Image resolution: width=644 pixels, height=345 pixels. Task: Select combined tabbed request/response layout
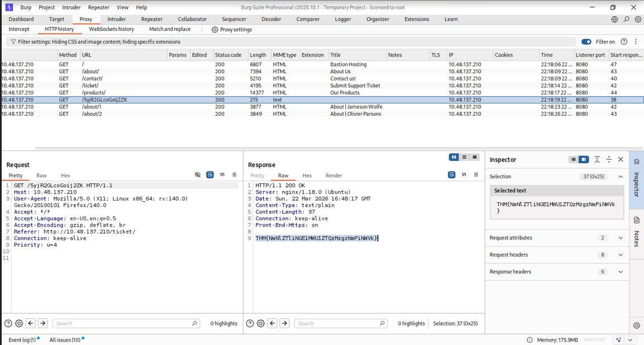coord(474,157)
